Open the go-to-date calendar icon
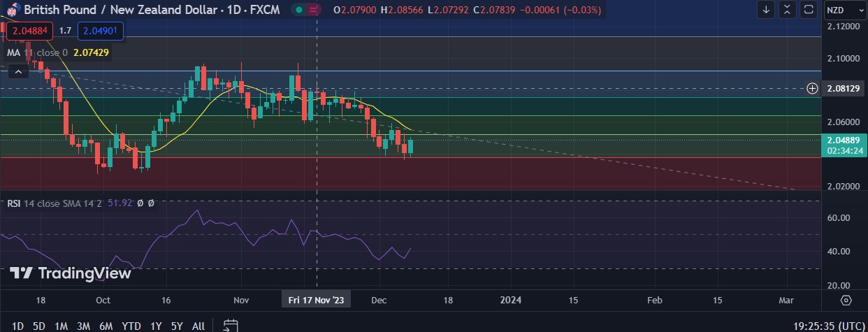Viewport: 868px width, 332px height. coord(230,325)
